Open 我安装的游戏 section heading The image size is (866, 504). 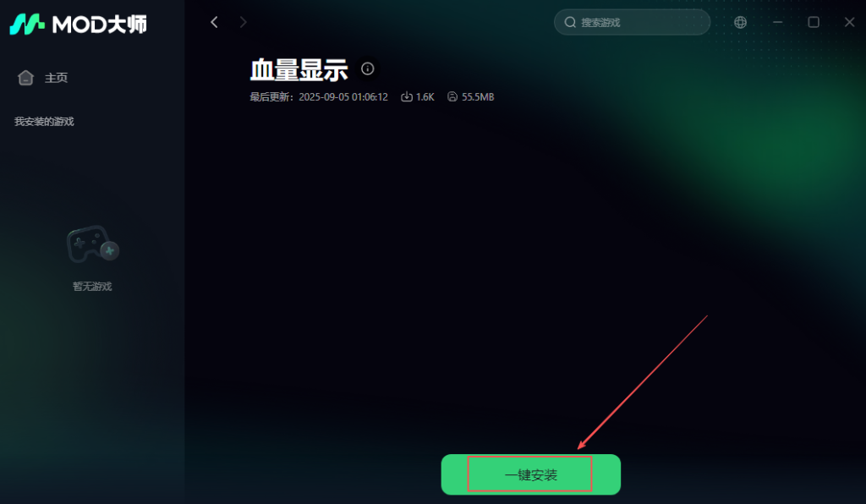pos(44,122)
